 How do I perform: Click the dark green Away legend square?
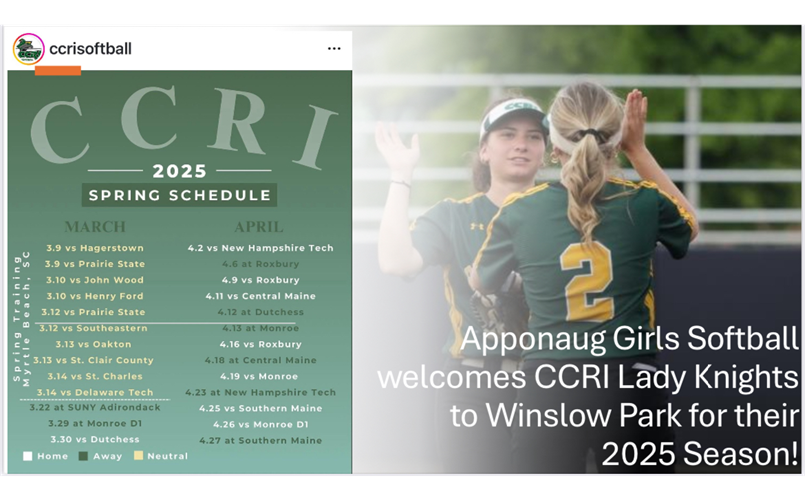click(84, 456)
